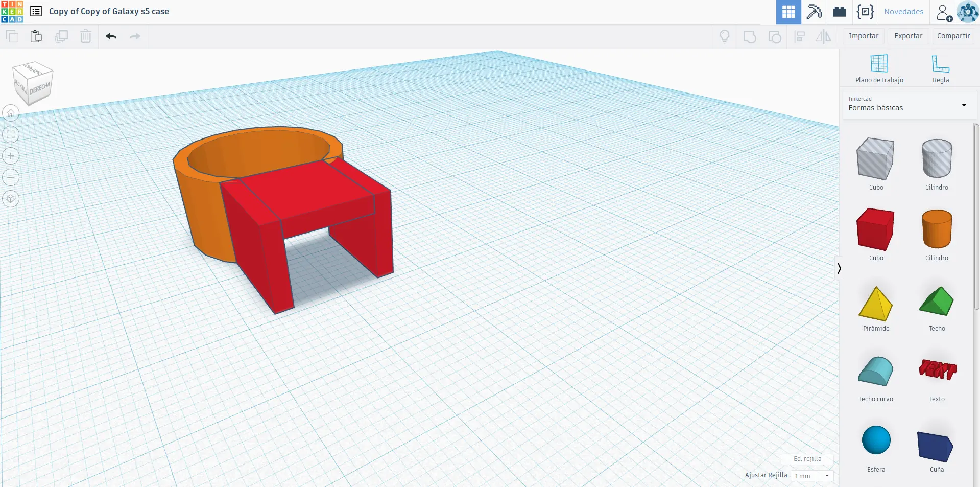This screenshot has width=980, height=487.
Task: Click the Delete trash can icon
Action: point(86,36)
